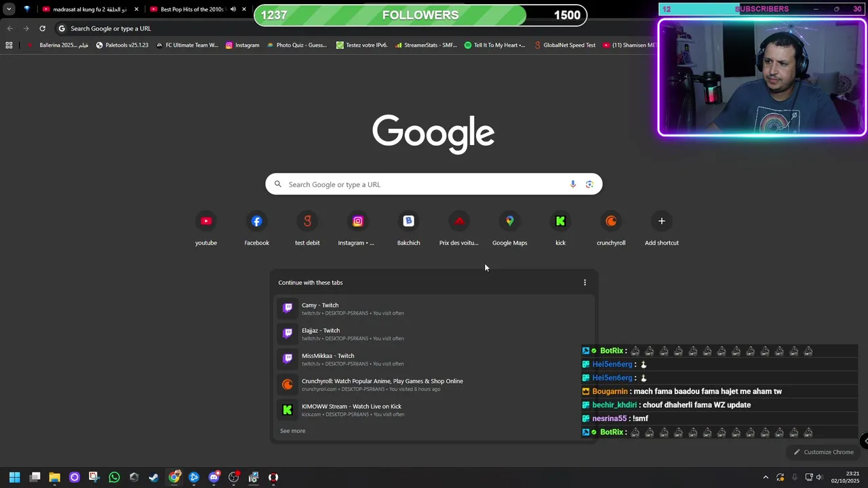Open the Facebook shortcut tile
This screenshot has width=868, height=488.
tap(256, 229)
